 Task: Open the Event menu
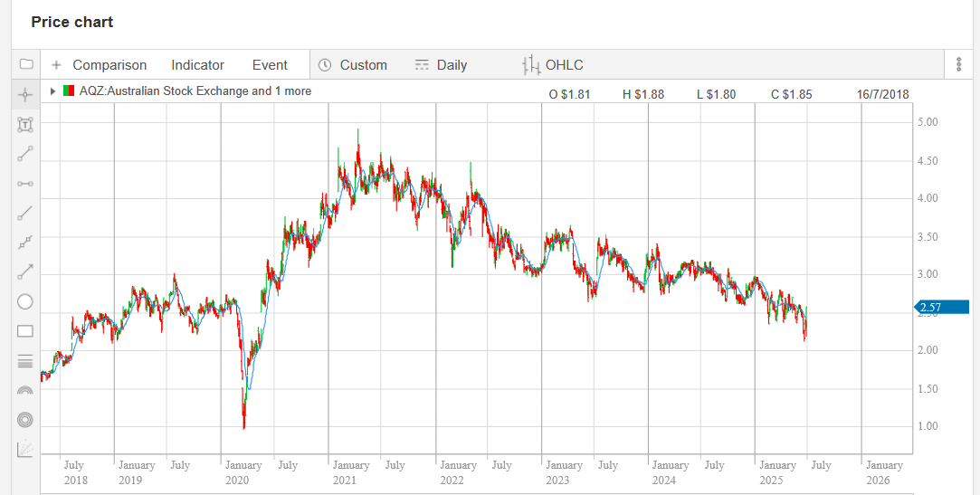[x=270, y=65]
